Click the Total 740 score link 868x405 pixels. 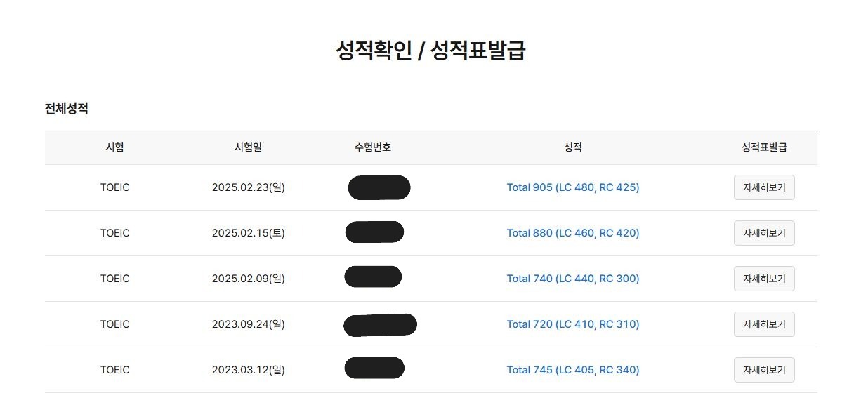[x=573, y=279]
